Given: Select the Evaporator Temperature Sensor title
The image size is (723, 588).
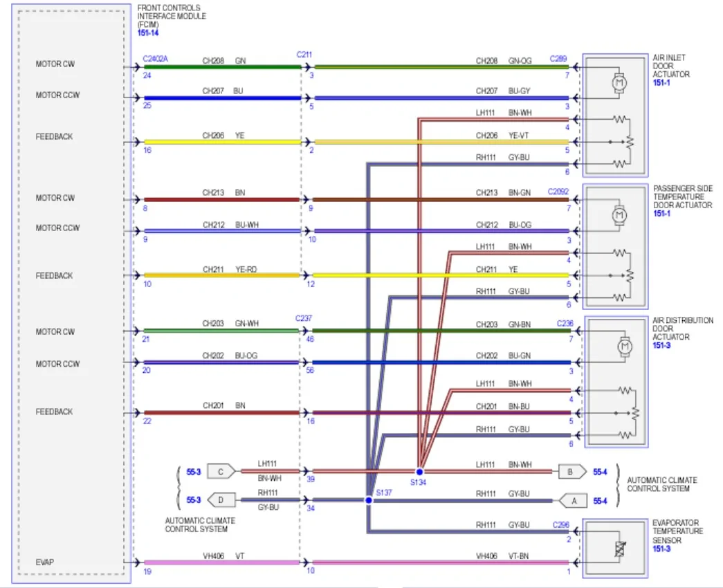Looking at the screenshot, I should point(678,531).
